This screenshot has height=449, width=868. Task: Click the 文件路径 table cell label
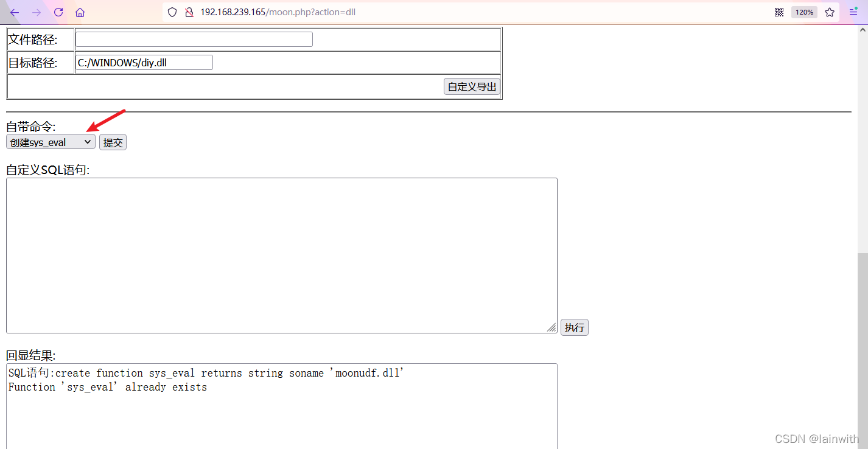(32, 40)
